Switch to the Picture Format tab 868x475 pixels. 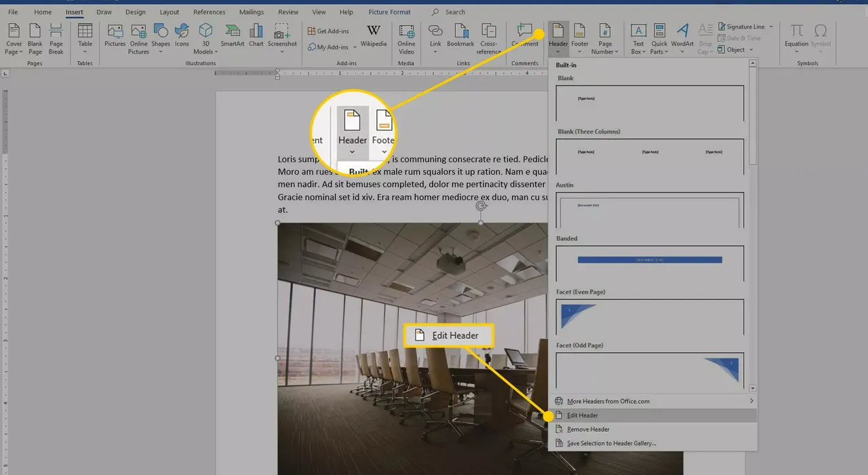[389, 12]
